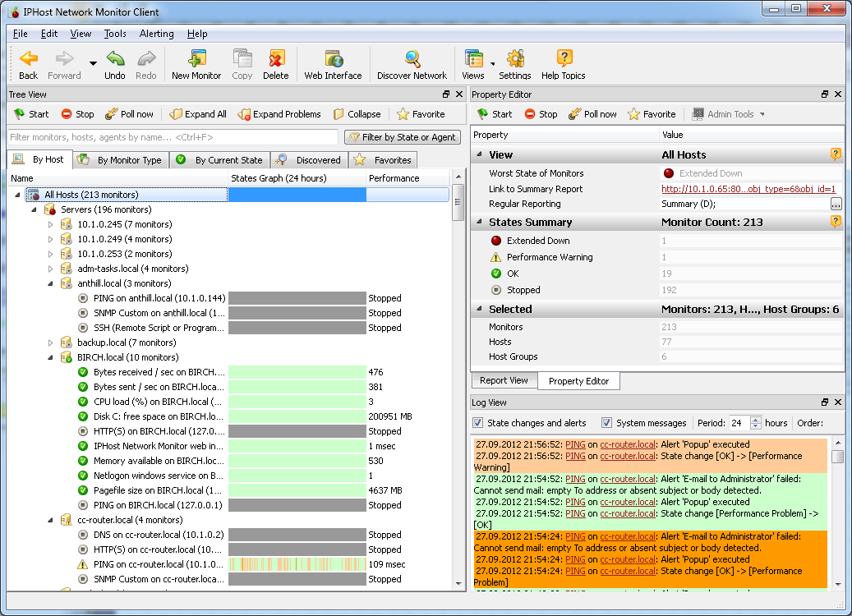
Task: Open the Alerting menu
Action: pos(156,34)
